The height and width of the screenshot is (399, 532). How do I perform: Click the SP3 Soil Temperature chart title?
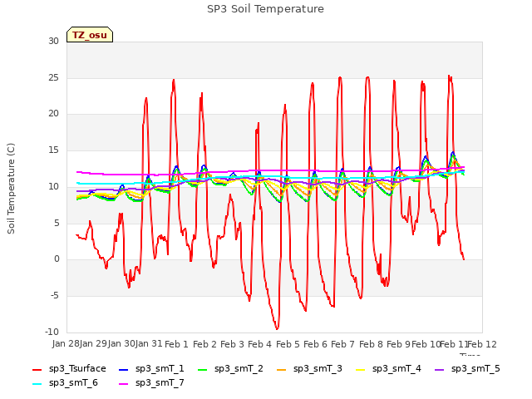[265, 9]
